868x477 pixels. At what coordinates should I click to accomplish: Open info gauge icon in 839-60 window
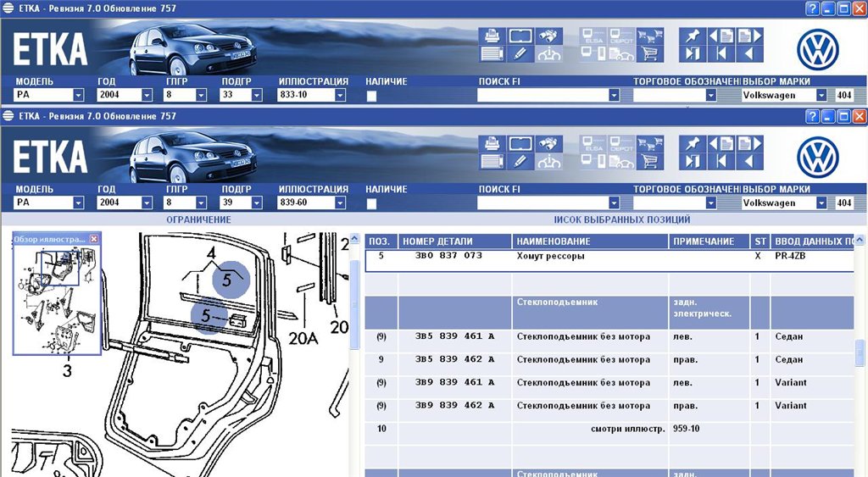[x=548, y=162]
